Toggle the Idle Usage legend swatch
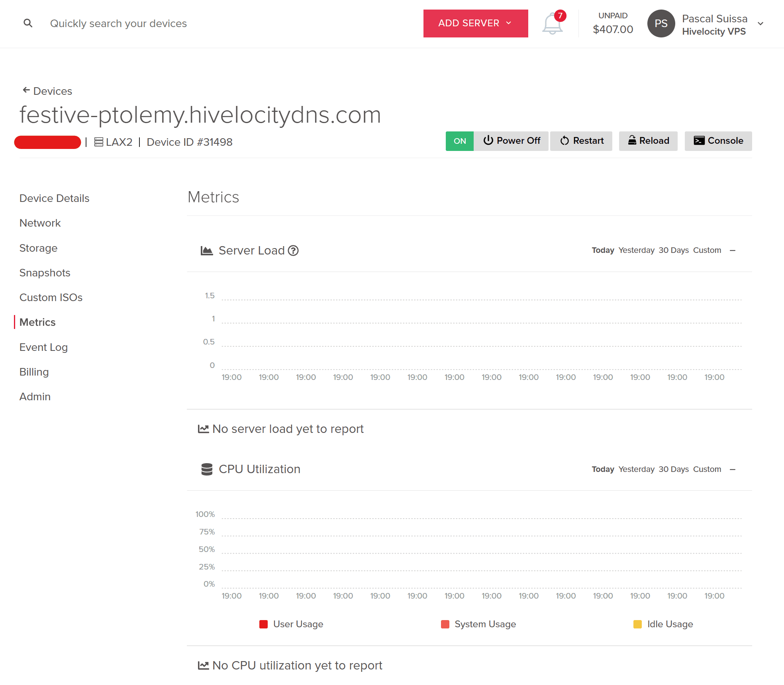Viewport: 784px width, 685px height. (x=637, y=624)
